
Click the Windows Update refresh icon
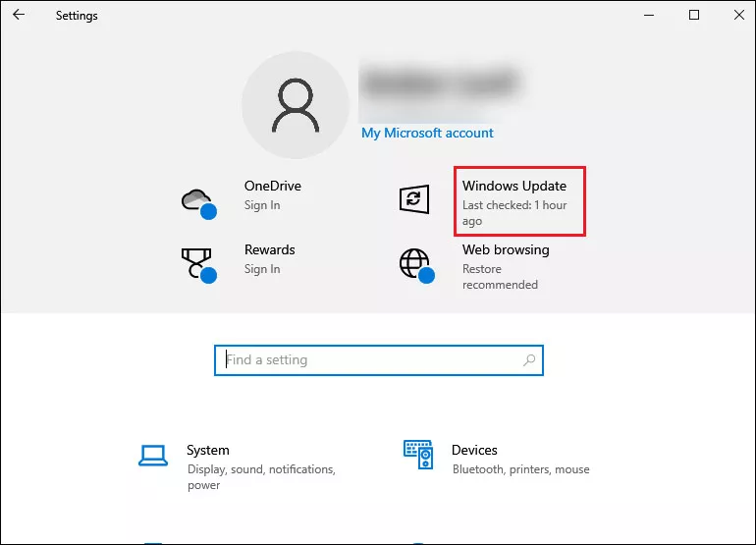(x=414, y=198)
